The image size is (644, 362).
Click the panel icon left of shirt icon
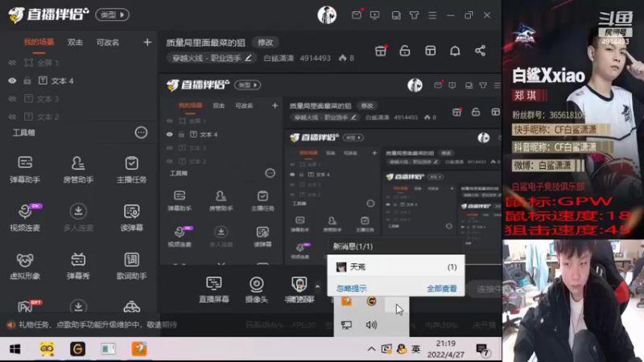point(396,15)
